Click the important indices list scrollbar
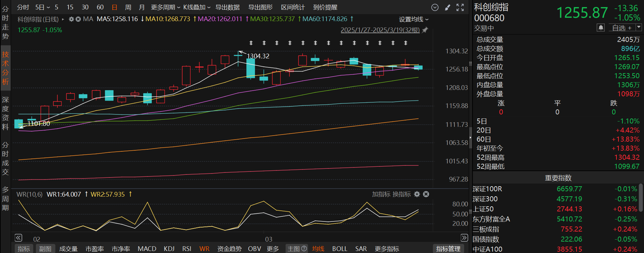 pos(641,197)
